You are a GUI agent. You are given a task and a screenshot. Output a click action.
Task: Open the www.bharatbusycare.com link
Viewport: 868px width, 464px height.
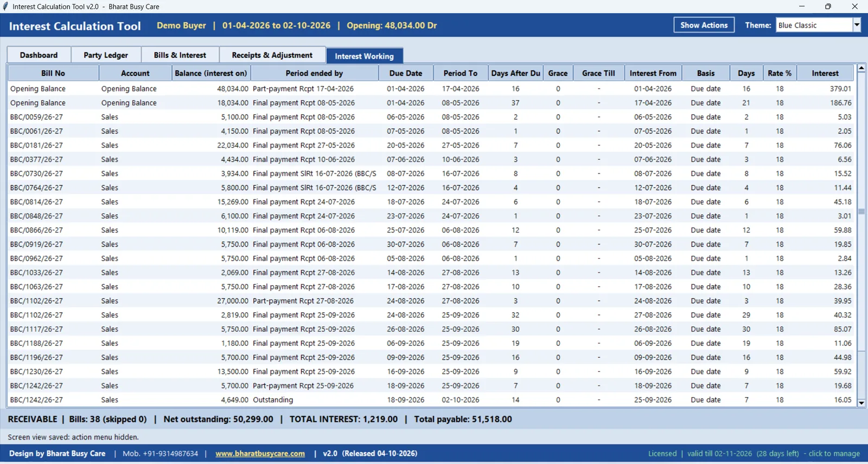260,454
